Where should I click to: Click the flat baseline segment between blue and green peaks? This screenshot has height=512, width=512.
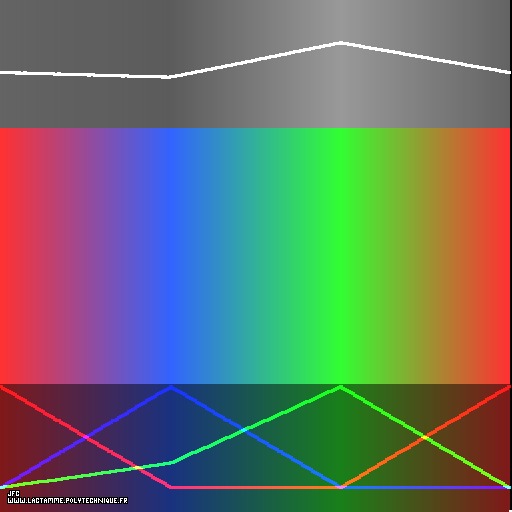256,487
